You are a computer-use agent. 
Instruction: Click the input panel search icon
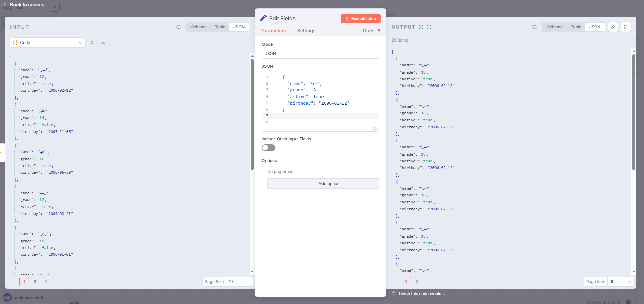179,27
